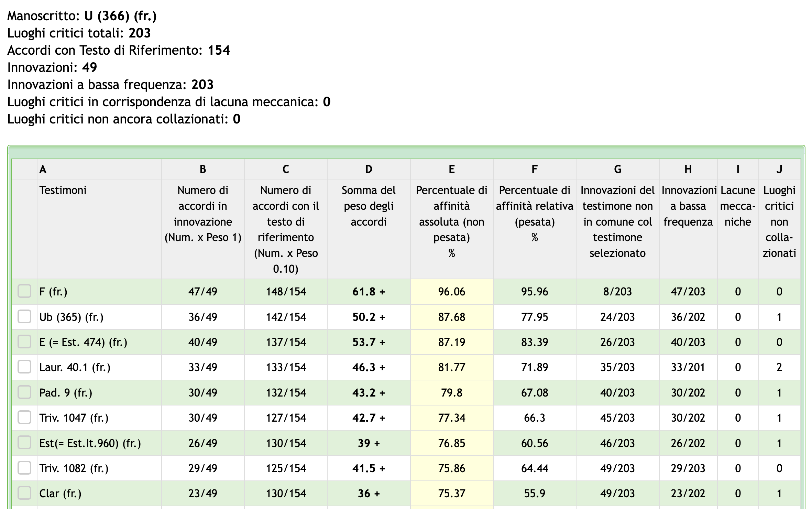This screenshot has height=509, width=812.
Task: Click the 'Innovazioni a bassa frequenza' column header
Action: [x=688, y=206]
